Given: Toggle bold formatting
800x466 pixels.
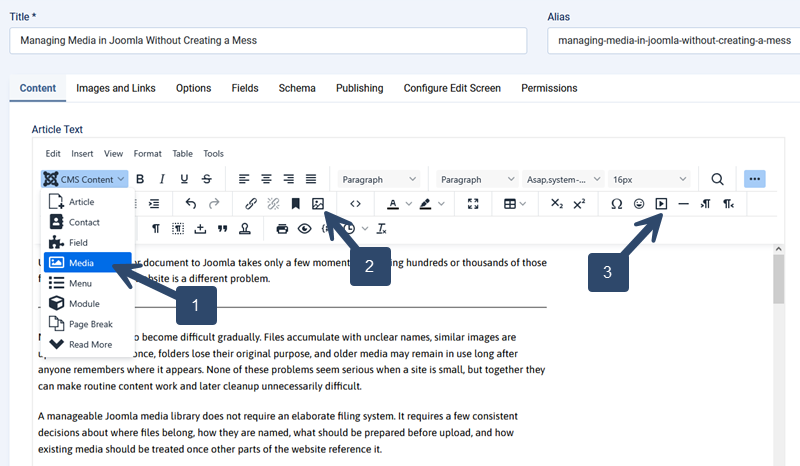Looking at the screenshot, I should pyautogui.click(x=140, y=179).
